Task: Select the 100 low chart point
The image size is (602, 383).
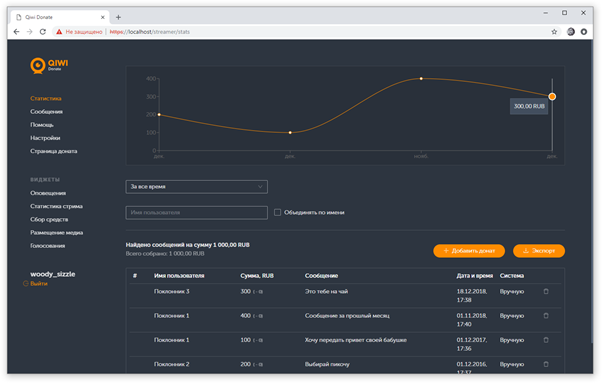Action: (290, 132)
